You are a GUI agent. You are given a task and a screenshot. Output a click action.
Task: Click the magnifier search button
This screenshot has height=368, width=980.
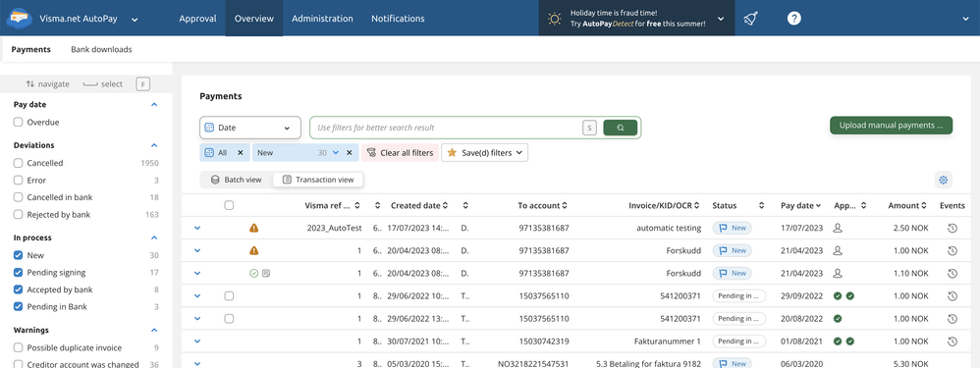click(620, 128)
